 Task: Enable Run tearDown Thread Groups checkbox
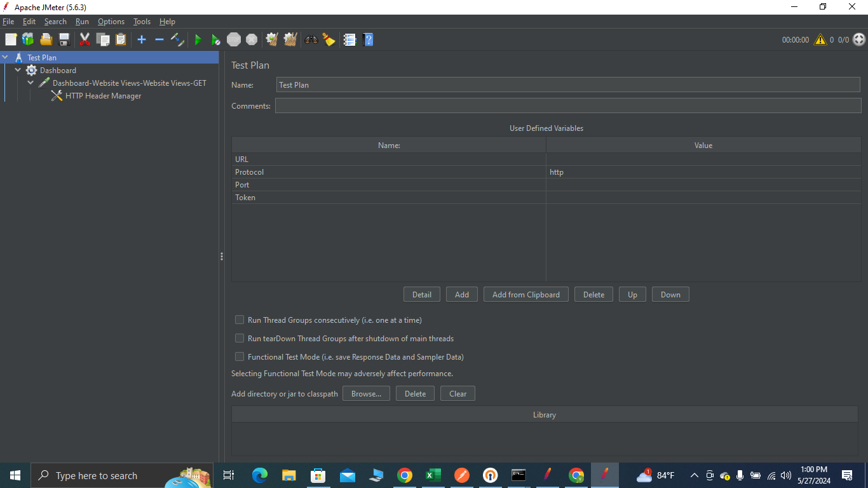240,338
